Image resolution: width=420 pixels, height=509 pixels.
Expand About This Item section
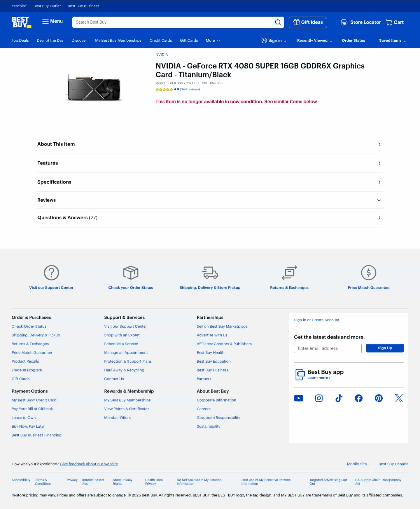pos(210,144)
